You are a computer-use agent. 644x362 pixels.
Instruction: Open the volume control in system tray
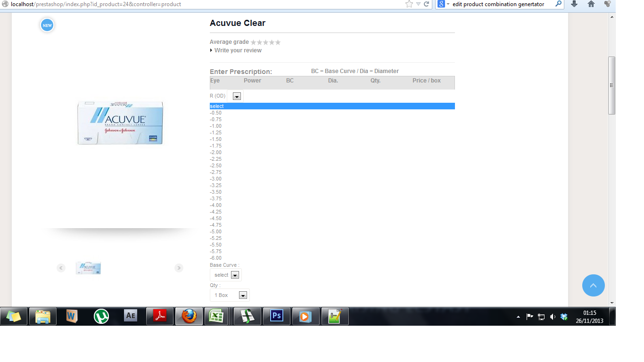tap(553, 317)
